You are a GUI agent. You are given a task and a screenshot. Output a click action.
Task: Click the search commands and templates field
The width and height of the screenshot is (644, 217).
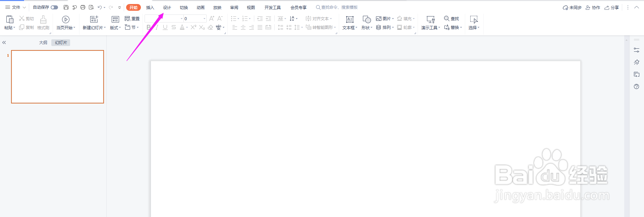(x=337, y=7)
